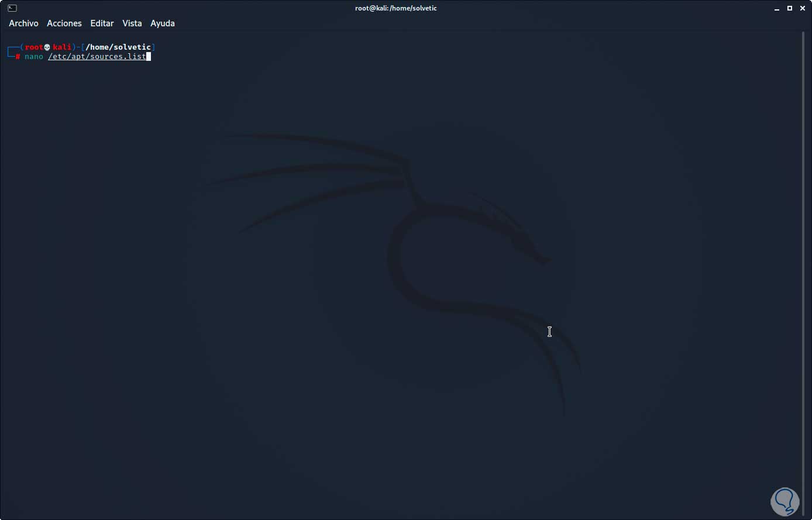Open the Archivo menu
This screenshot has height=520, width=812.
[23, 23]
